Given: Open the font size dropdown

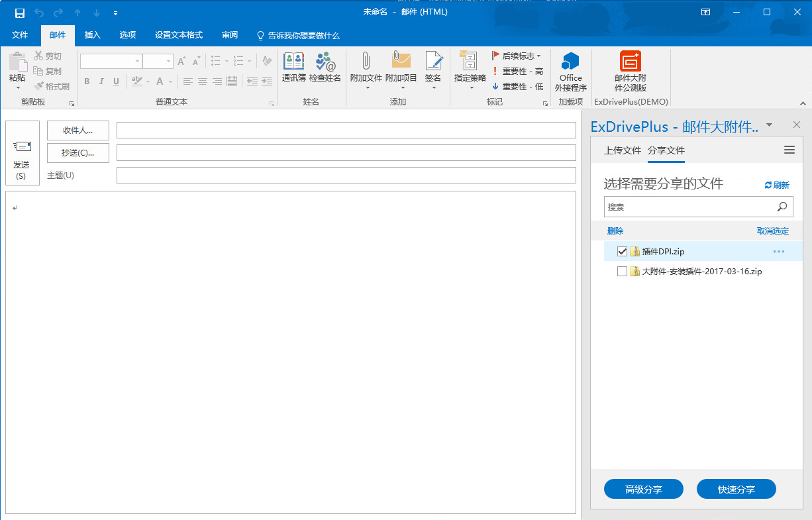Looking at the screenshot, I should 169,61.
